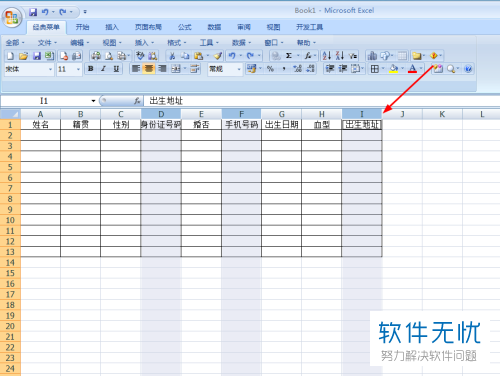Decrease decimal places icon
The height and width of the screenshot is (376, 500).
(311, 69)
